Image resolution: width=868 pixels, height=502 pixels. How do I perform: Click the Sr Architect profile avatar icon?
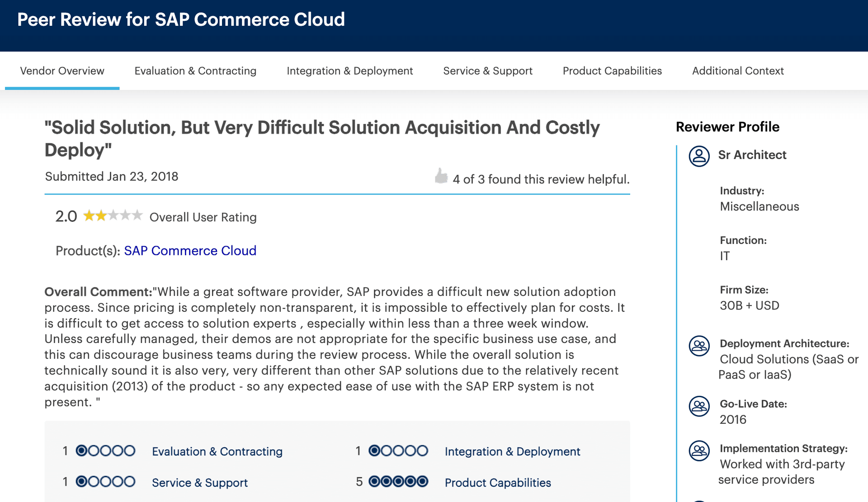[699, 156]
